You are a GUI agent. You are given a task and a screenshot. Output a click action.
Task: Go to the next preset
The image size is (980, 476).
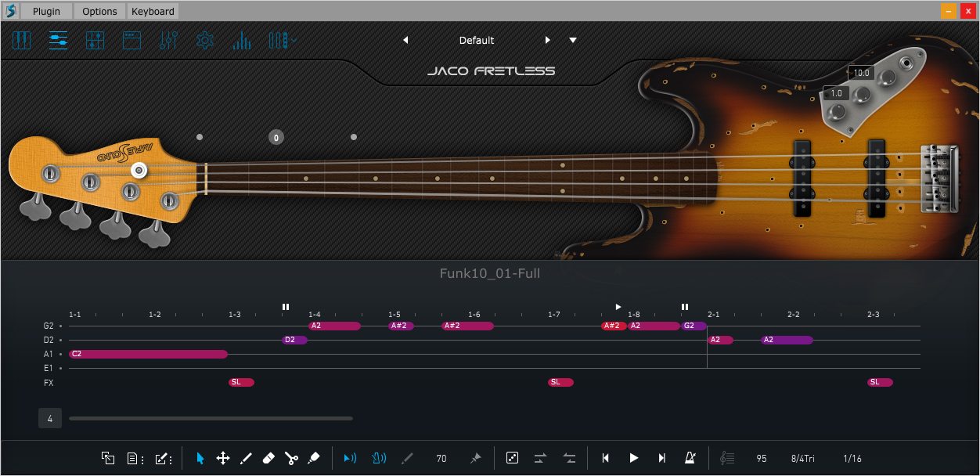point(548,41)
